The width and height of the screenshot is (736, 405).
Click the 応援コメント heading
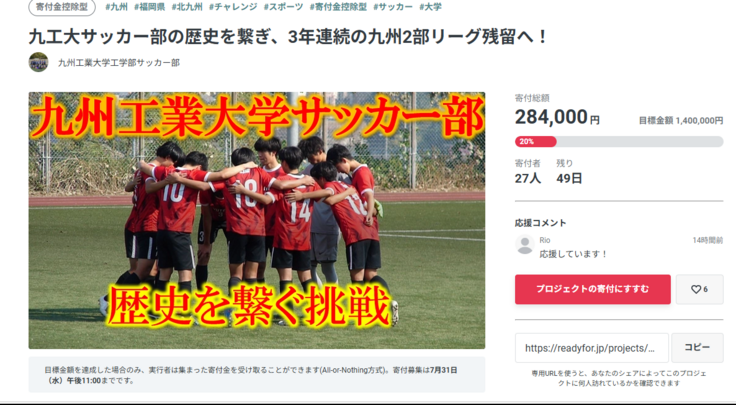pyautogui.click(x=541, y=223)
